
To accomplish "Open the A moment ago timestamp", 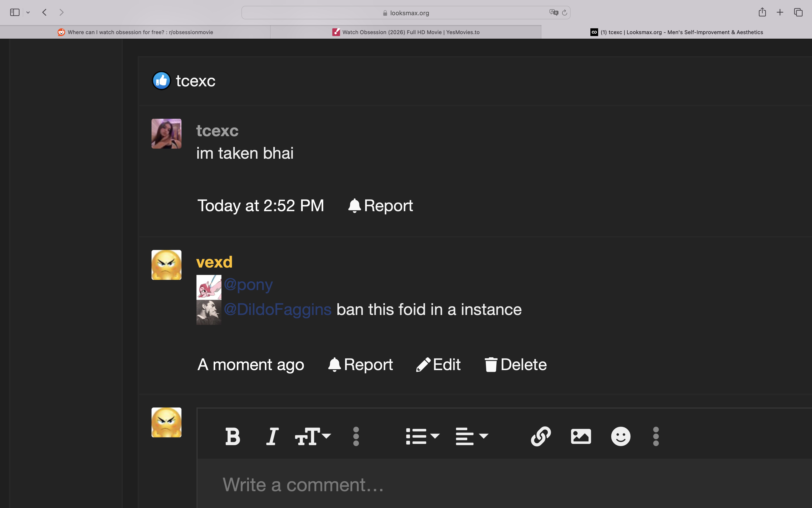I will [x=251, y=365].
